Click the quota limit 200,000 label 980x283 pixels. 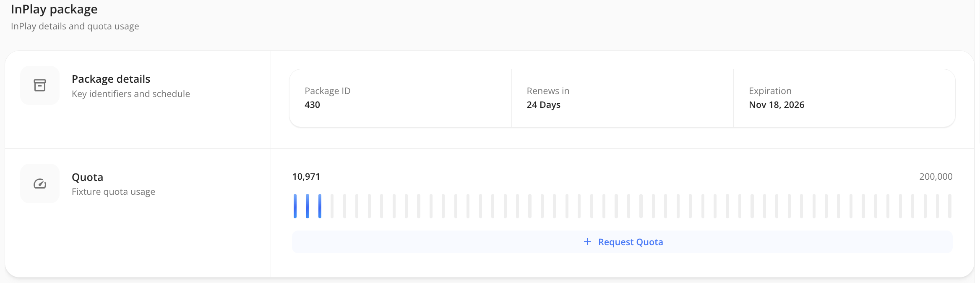click(x=936, y=177)
